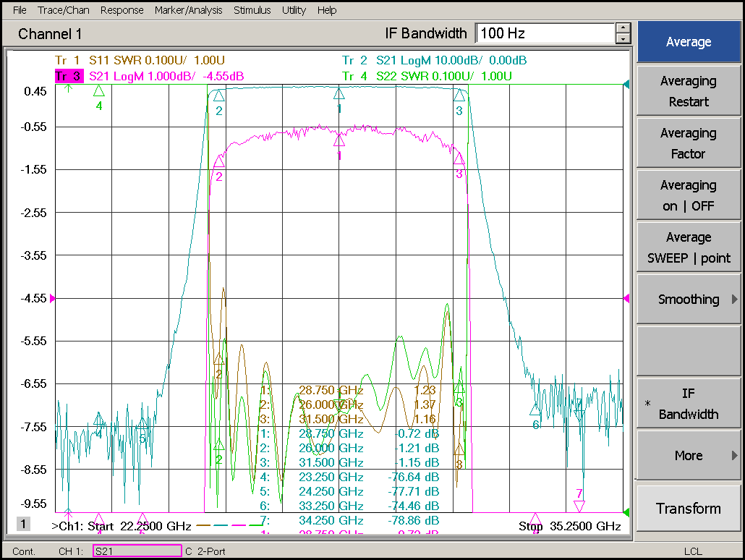Select the Tr 4 S22 SWR trace label
The height and width of the screenshot is (560, 745).
click(427, 76)
